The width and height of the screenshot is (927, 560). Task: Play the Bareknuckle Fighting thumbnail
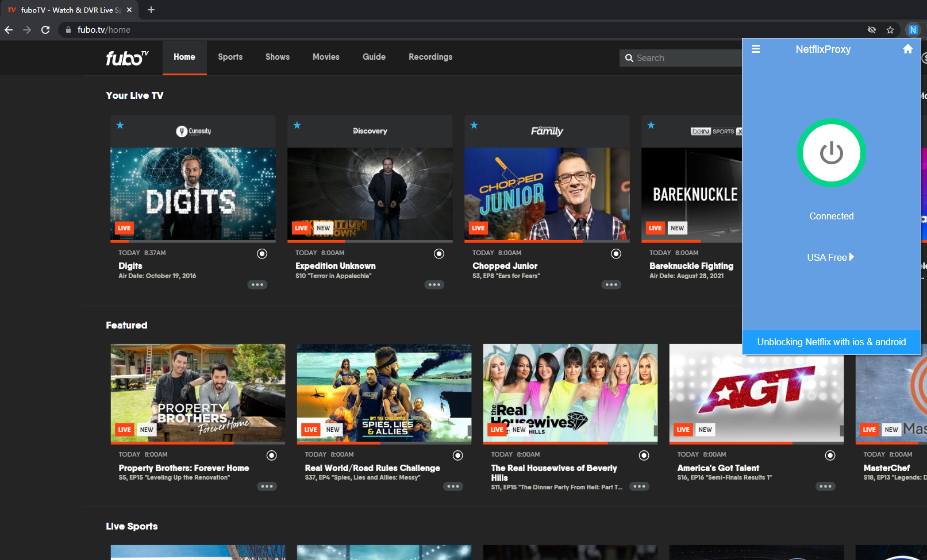(x=692, y=194)
